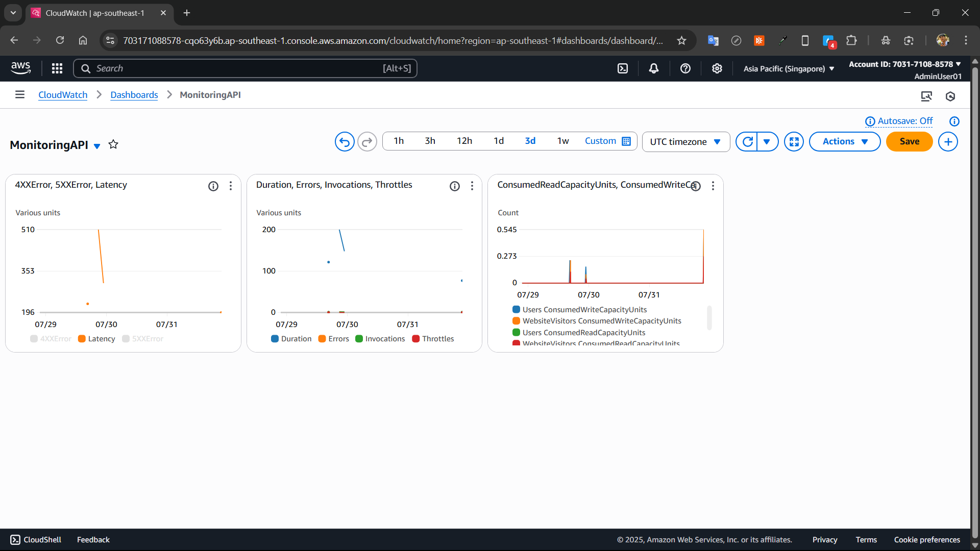Image resolution: width=980 pixels, height=551 pixels.
Task: Redo the dashboard change
Action: click(367, 142)
